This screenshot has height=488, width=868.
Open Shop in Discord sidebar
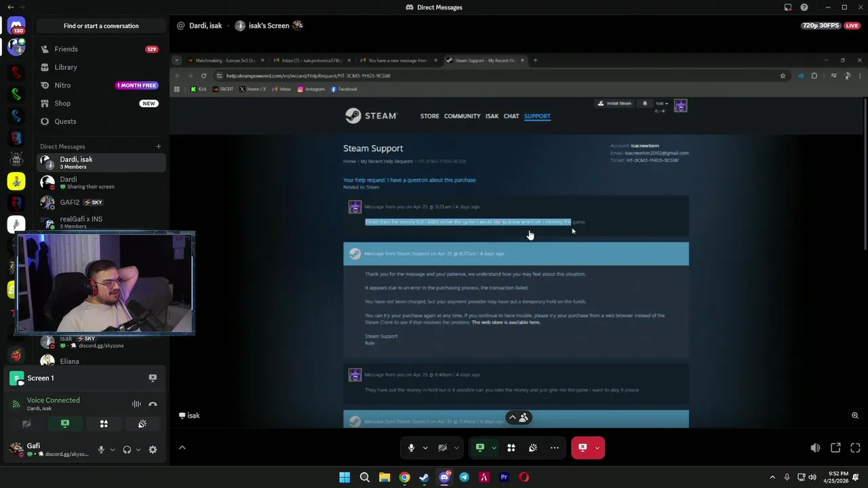101,104
